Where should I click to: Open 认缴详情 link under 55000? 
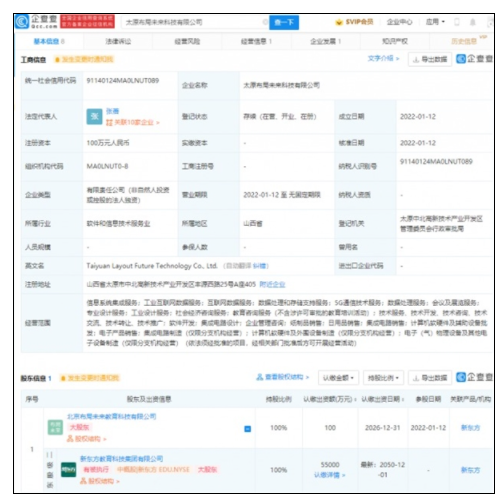(329, 475)
